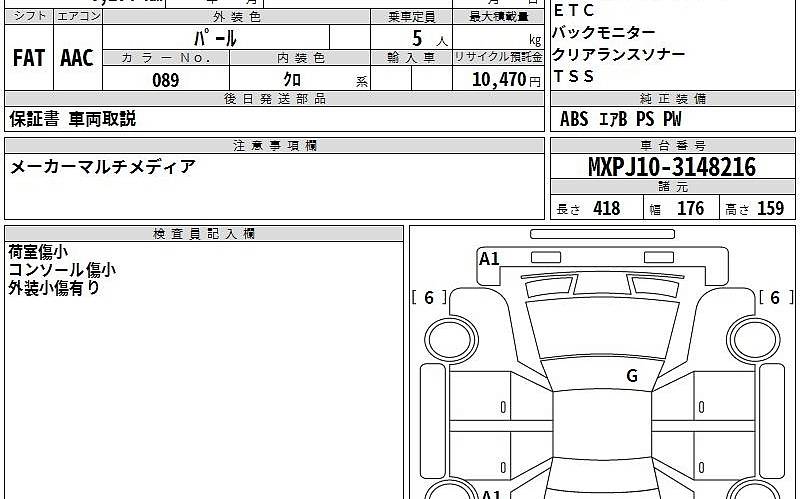Click the 純正装備 section header

point(673,98)
